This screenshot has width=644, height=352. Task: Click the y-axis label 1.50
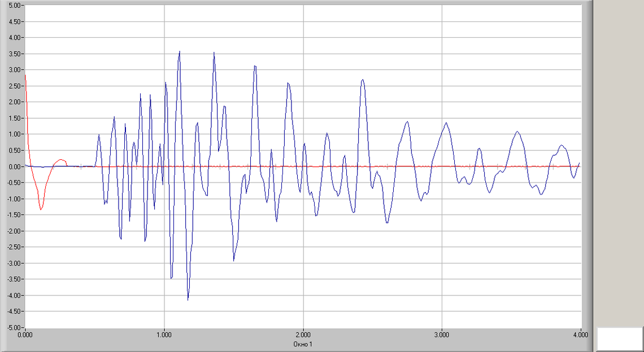tap(14, 118)
